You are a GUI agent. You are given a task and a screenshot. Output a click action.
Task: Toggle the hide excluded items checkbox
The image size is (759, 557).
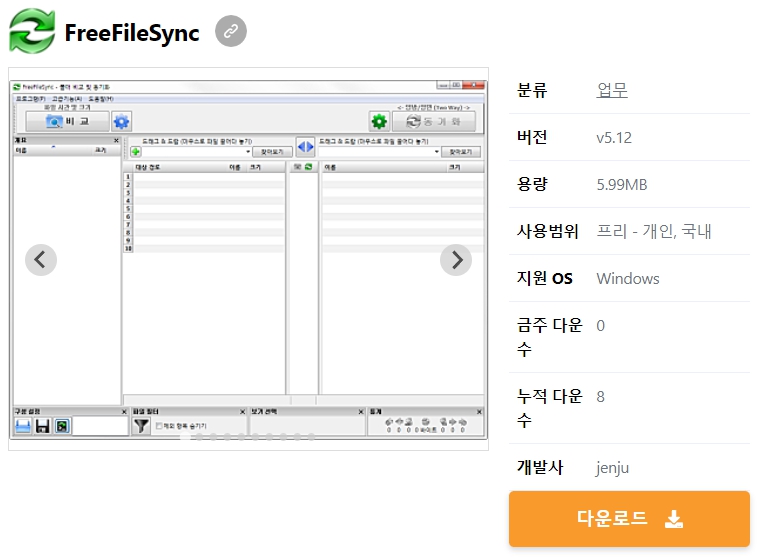159,426
